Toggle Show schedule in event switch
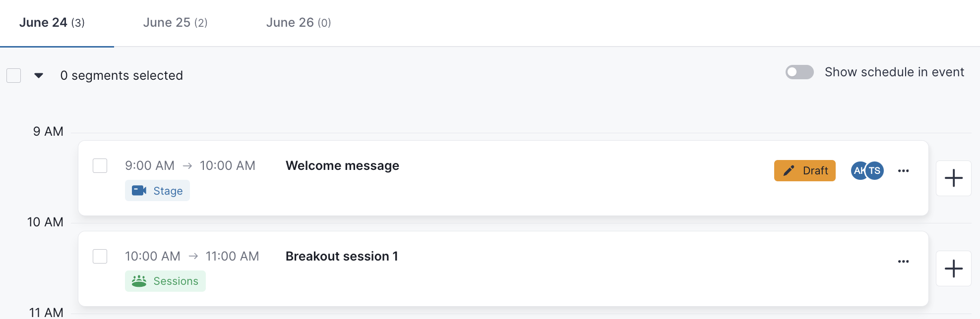This screenshot has height=319, width=980. (799, 72)
